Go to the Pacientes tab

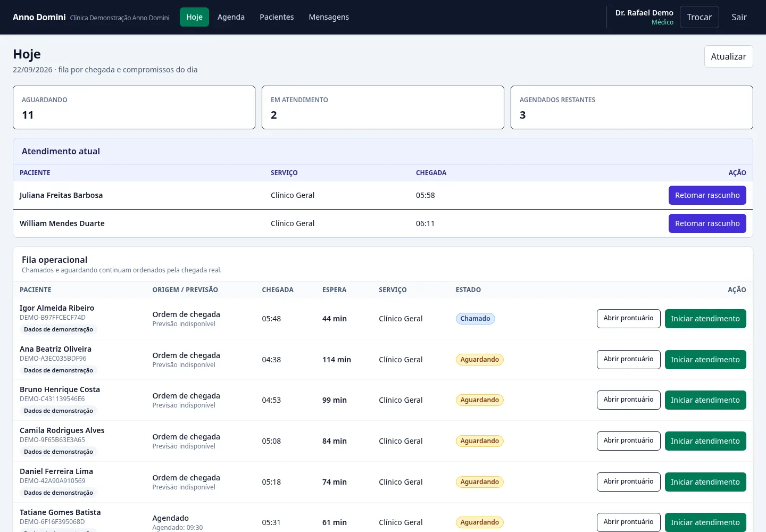click(277, 17)
